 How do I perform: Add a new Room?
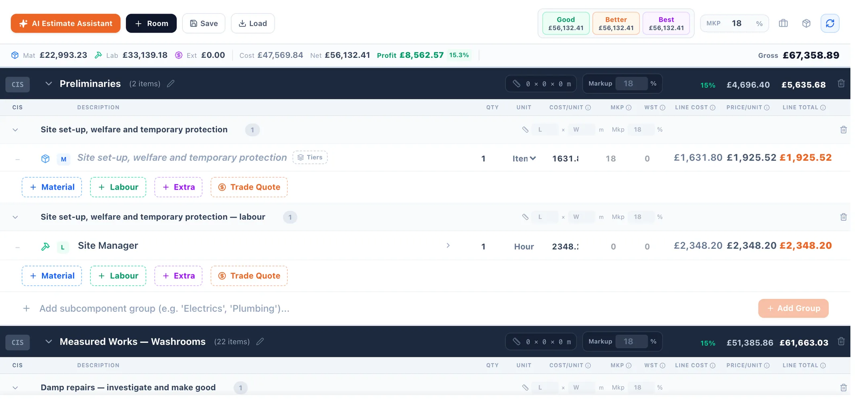coord(151,23)
